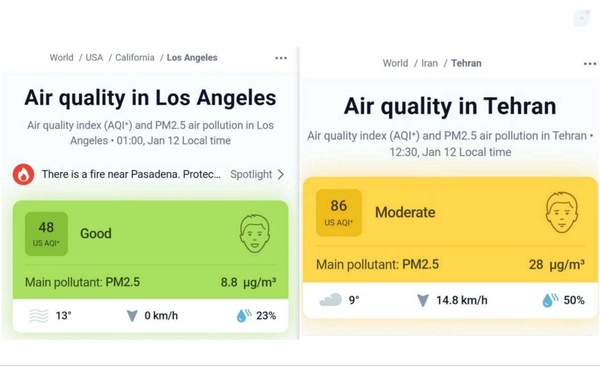Click the Los Angeles humidity droplet icon

point(244,315)
